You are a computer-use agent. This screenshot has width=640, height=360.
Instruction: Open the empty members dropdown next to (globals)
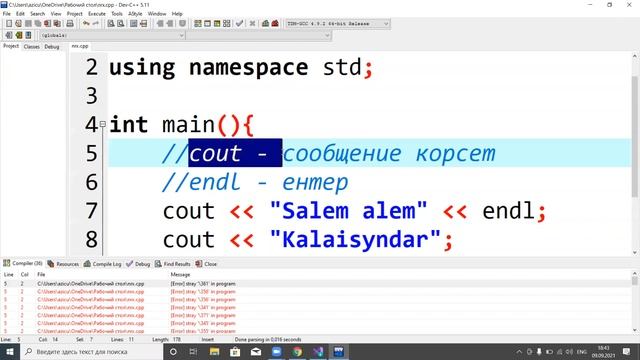[258, 36]
